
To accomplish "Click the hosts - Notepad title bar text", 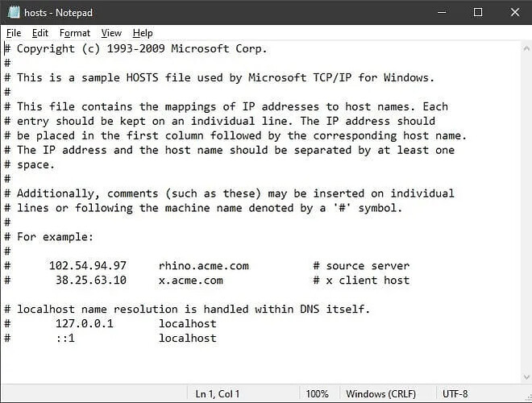I will tap(56, 12).
